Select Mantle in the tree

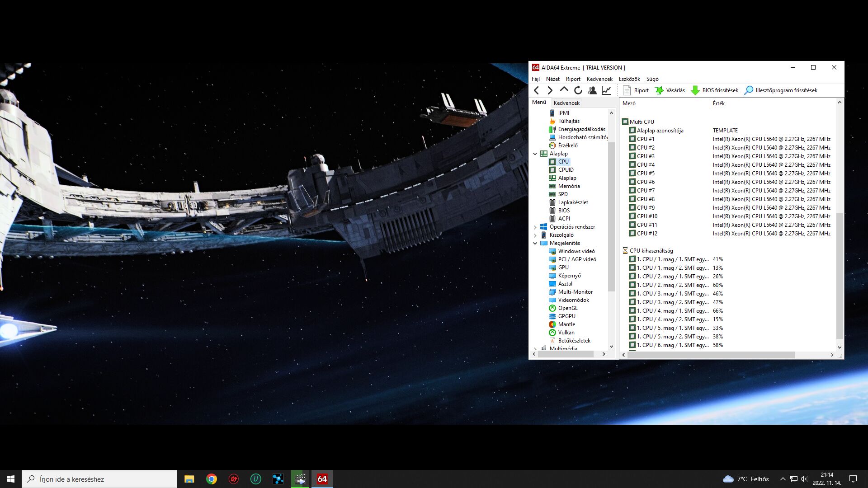[x=562, y=324]
